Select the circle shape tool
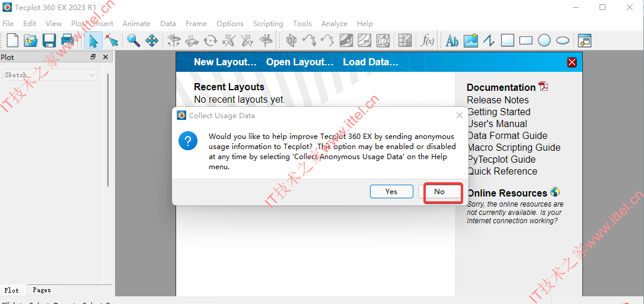The image size is (644, 304). tap(544, 40)
